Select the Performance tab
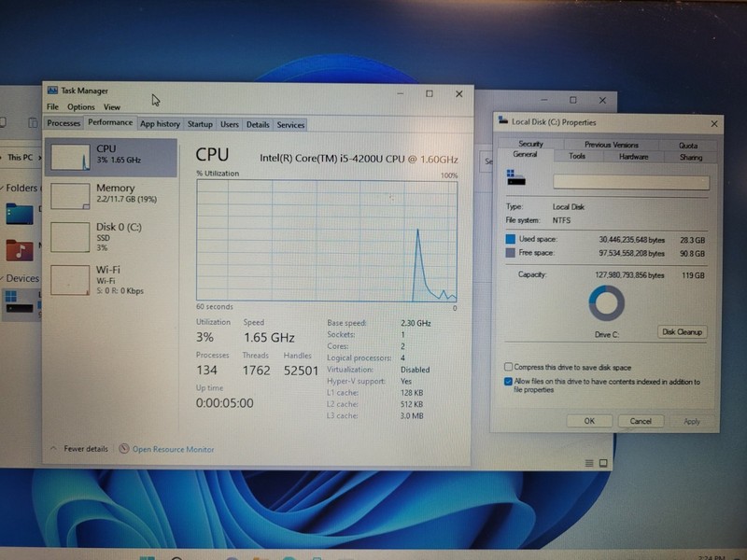Viewport: 747px width, 560px height. (x=110, y=122)
